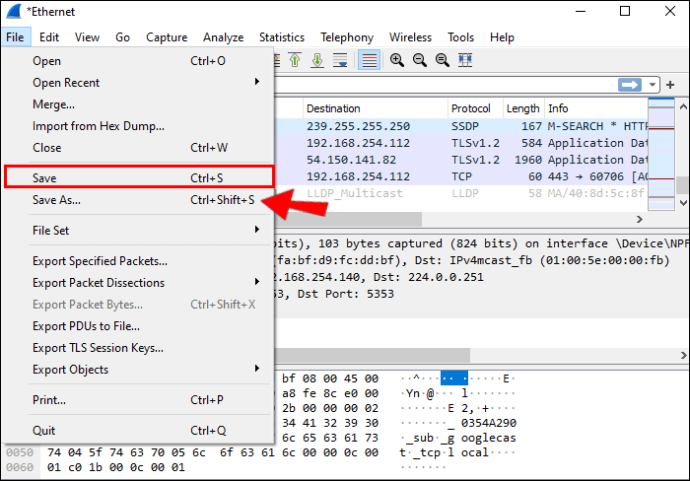
Task: Select the SSDP packet to 239.255.255.250
Action: pos(461,126)
